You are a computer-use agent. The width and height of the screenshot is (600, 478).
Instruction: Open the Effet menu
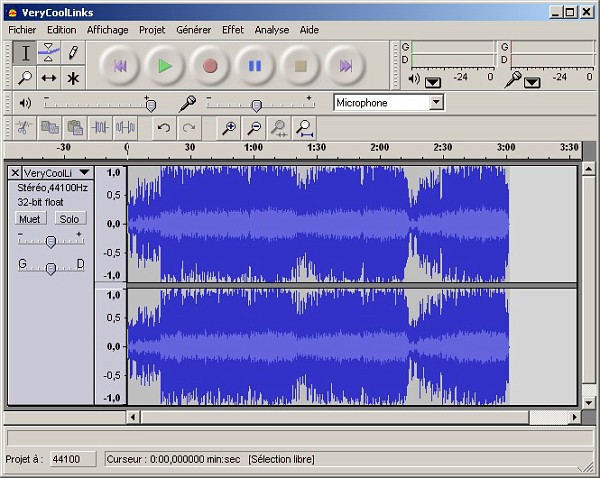click(233, 30)
